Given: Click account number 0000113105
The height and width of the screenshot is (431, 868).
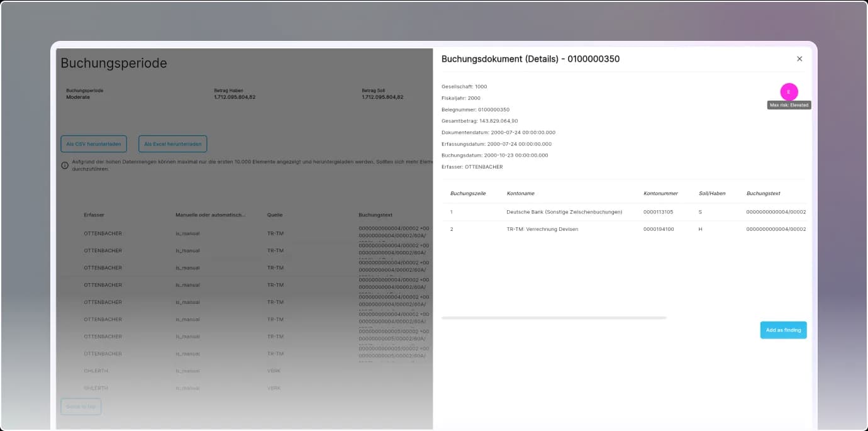Looking at the screenshot, I should 658,212.
